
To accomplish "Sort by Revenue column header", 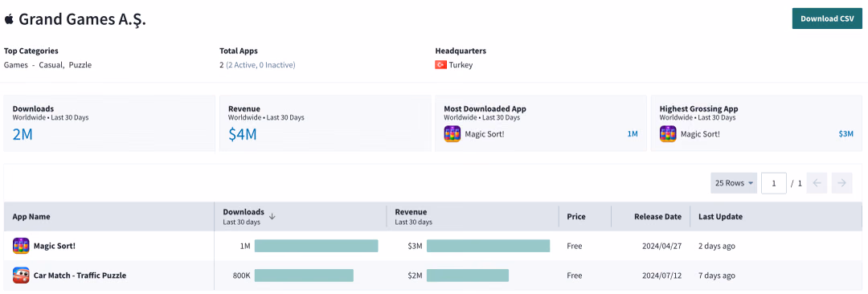I will click(411, 212).
